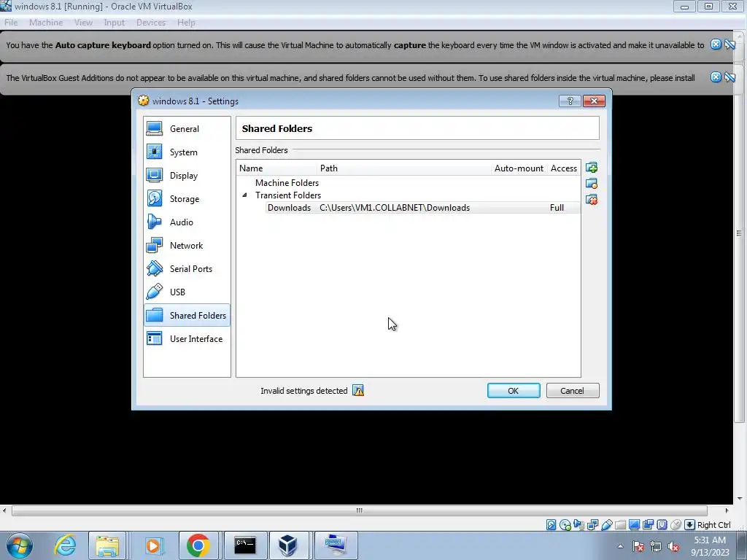Select the Network settings category
747x560 pixels.
tap(187, 246)
